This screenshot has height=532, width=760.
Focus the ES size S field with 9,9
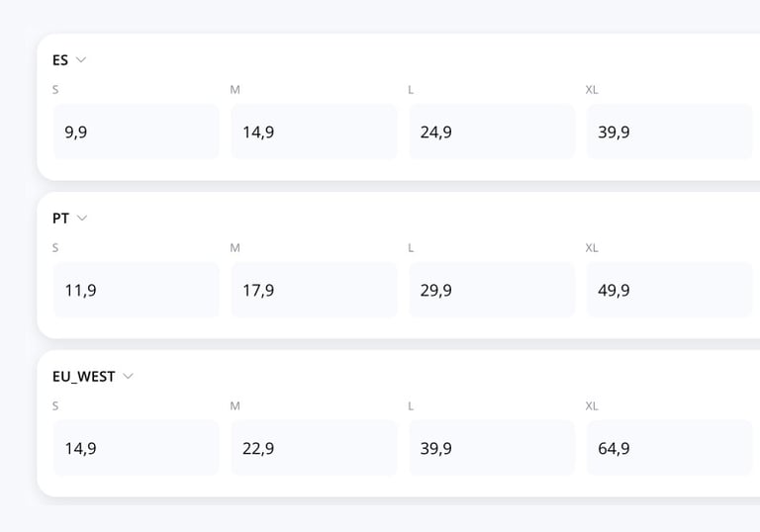pos(136,132)
